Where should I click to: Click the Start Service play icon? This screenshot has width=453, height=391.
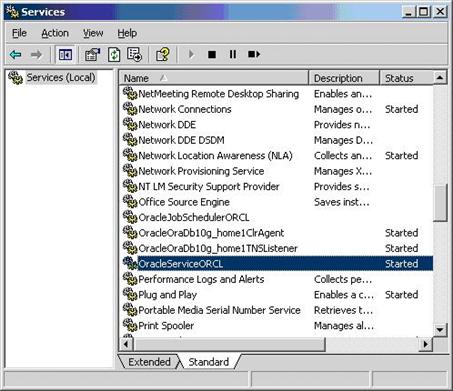tap(191, 54)
